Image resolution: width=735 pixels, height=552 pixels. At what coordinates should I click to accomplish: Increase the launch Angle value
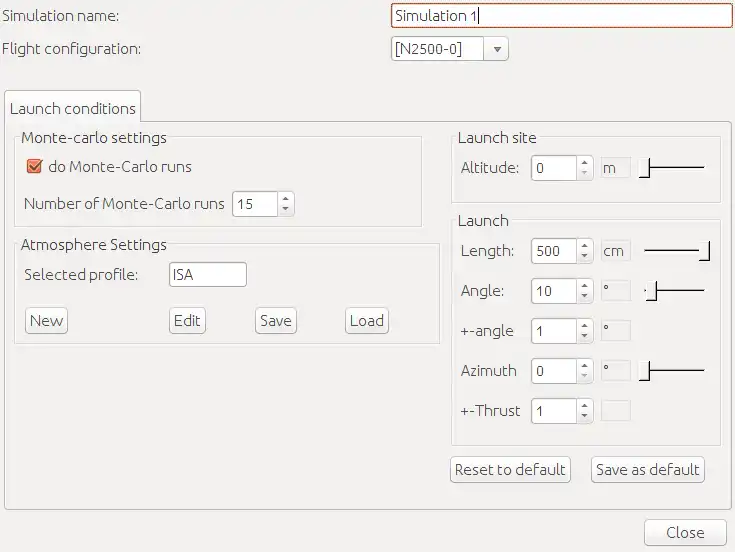pos(585,285)
